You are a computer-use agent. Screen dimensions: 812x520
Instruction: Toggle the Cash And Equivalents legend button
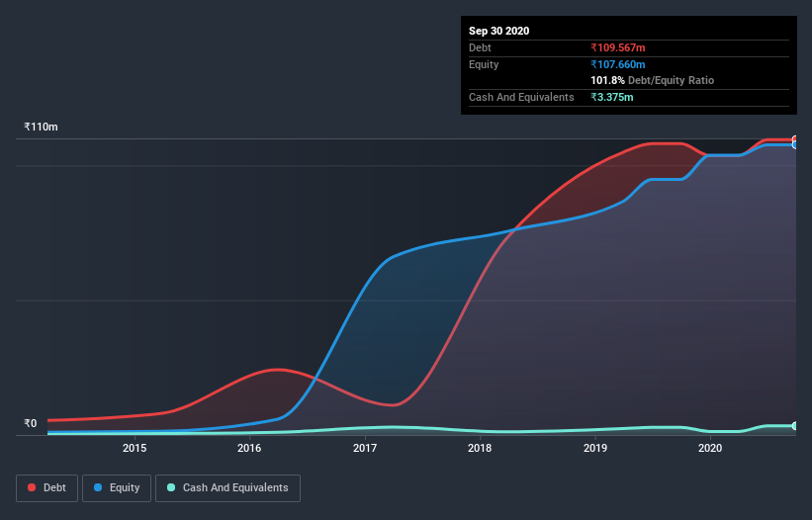(227, 488)
